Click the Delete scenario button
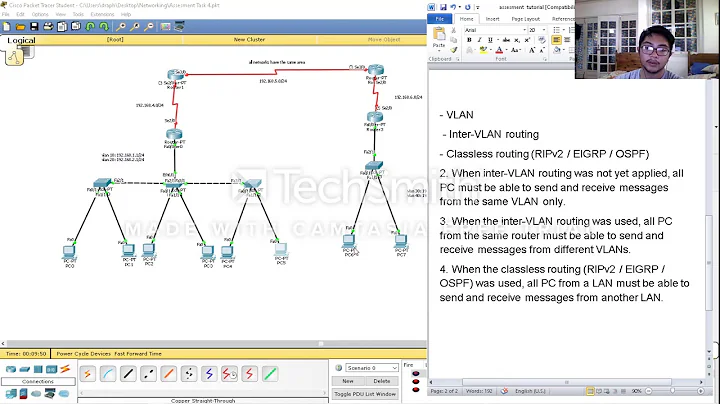Image resolution: width=720 pixels, height=404 pixels. 382,381
